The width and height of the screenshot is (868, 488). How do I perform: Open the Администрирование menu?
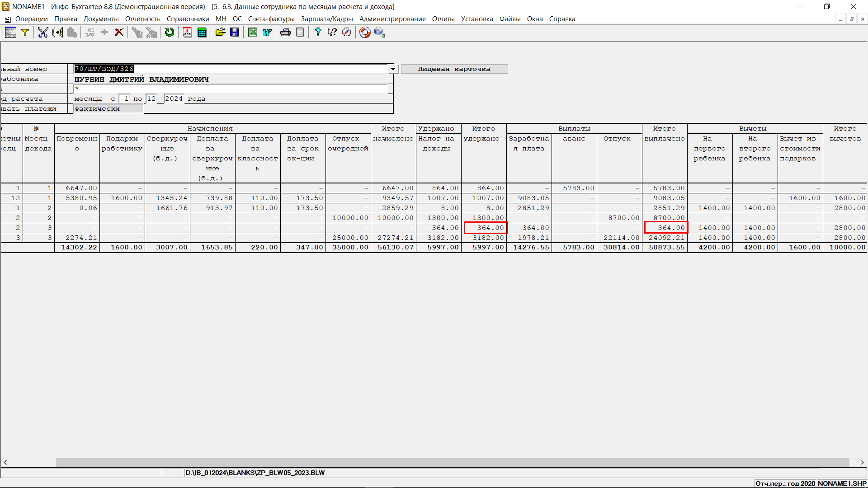coord(392,19)
